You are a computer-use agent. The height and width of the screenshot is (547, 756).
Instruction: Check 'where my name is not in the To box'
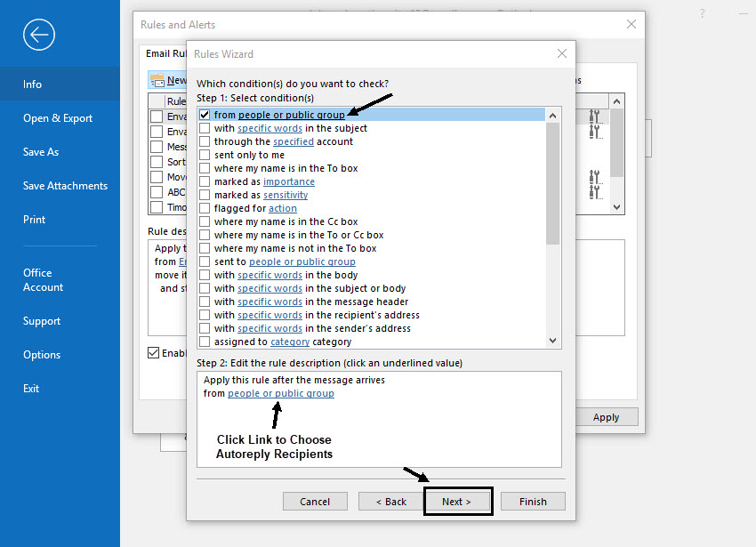pyautogui.click(x=205, y=248)
